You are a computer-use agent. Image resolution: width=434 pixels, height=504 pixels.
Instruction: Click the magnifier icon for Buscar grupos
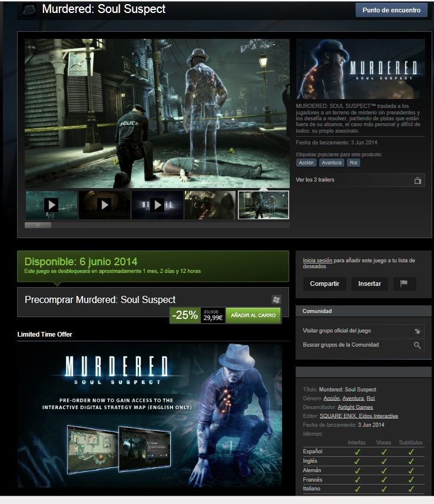coord(417,345)
